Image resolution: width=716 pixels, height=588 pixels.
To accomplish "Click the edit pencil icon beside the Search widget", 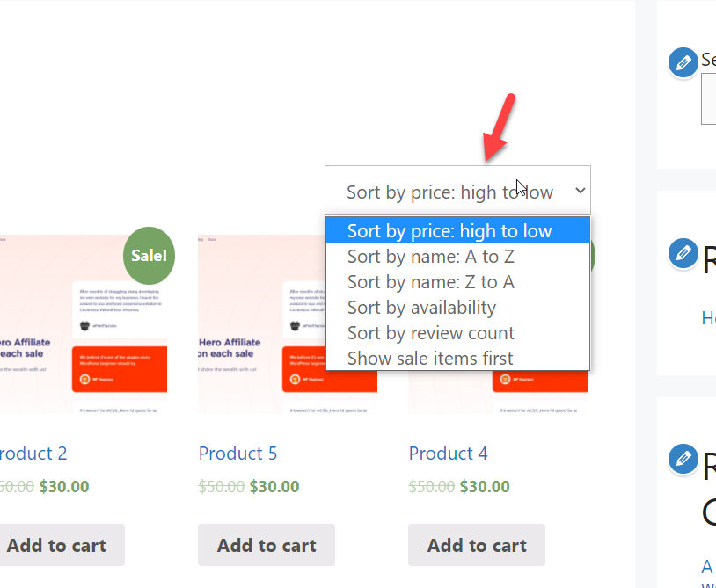I will (683, 62).
